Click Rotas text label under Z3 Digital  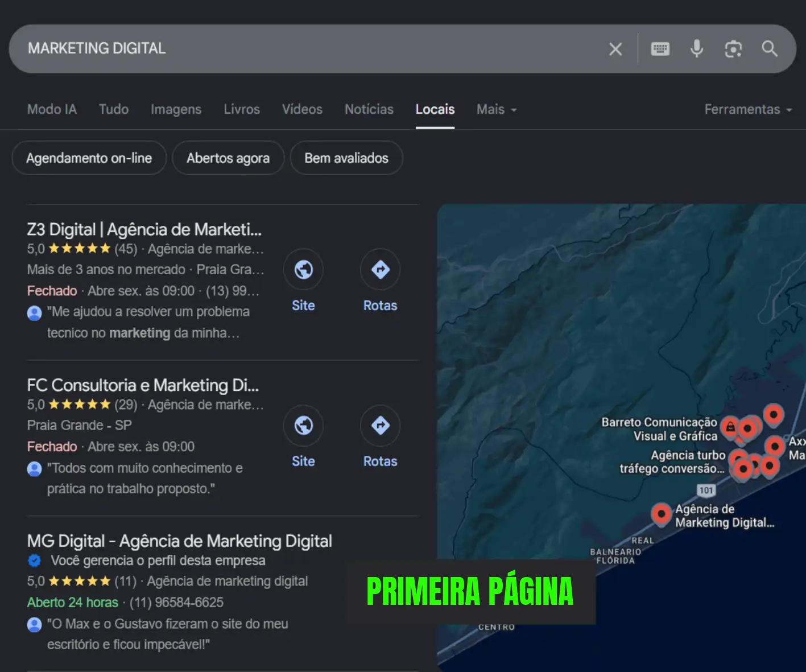(380, 306)
